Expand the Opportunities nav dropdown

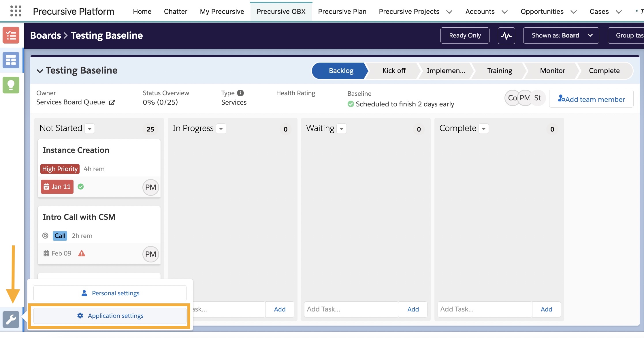(574, 12)
